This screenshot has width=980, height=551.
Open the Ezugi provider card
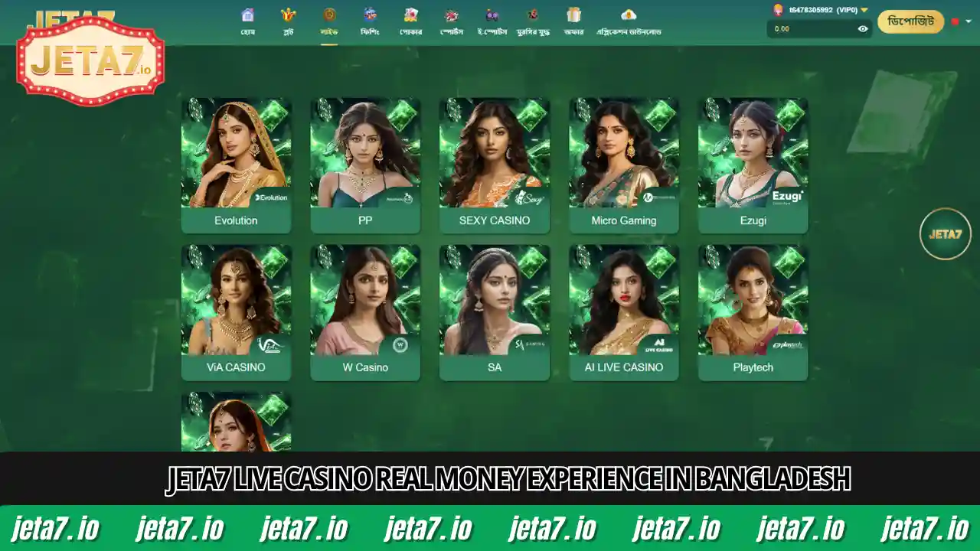pos(753,165)
